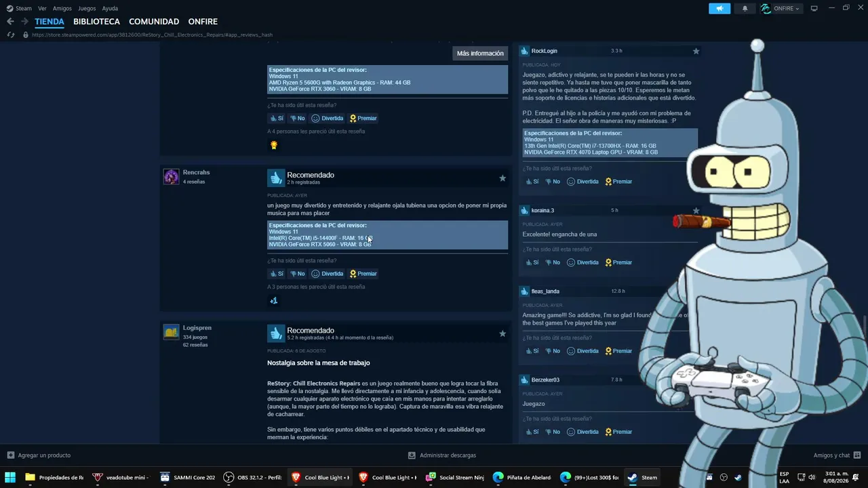Image resolution: width=868 pixels, height=488 pixels.
Task: Open the Juegos menu
Action: 87,8
